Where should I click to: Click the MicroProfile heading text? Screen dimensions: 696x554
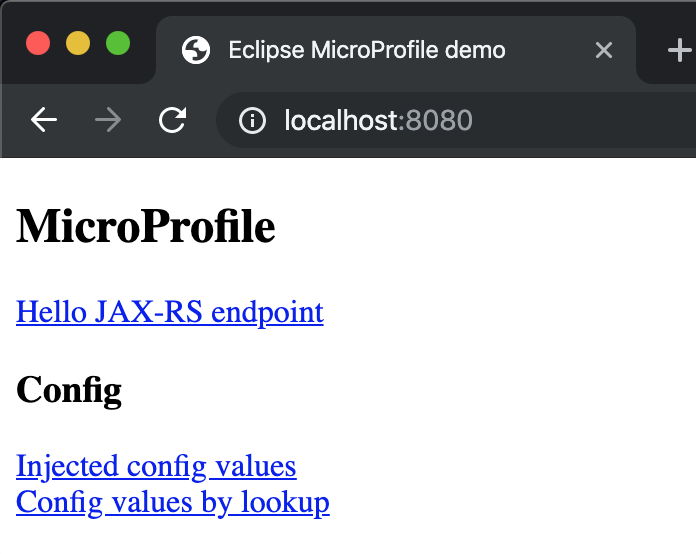146,226
